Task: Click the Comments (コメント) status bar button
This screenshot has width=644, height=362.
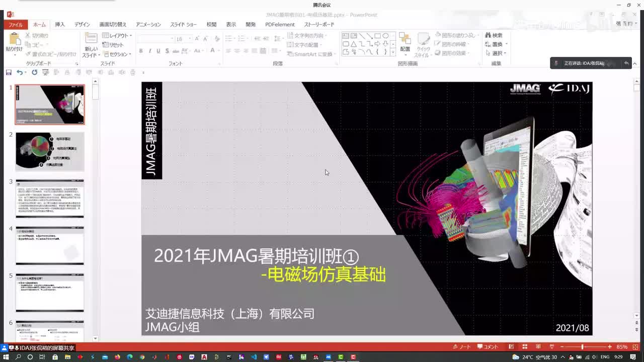Action: click(x=487, y=347)
